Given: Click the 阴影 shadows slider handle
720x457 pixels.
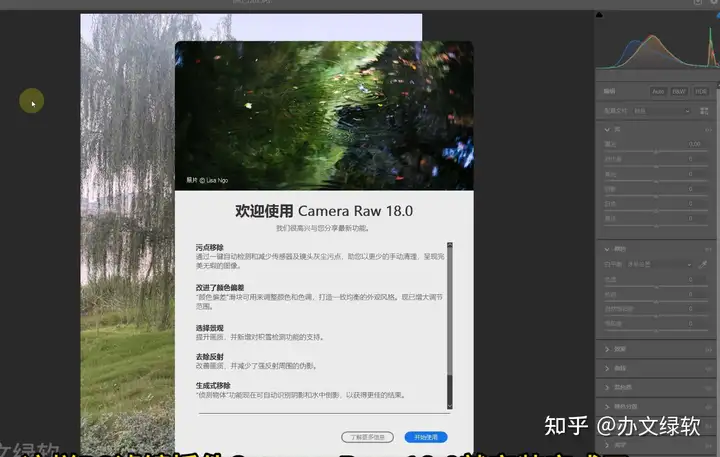Looking at the screenshot, I should [x=656, y=196].
